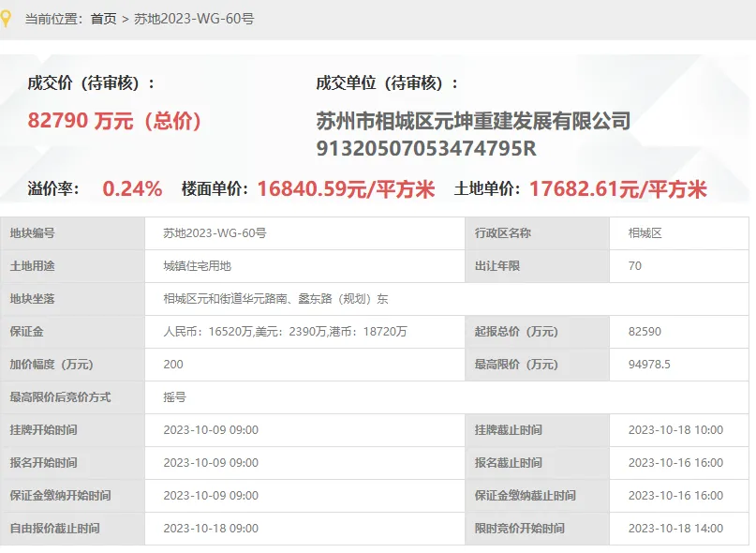Click floor price 16840.59元/平方米
Screen dimensions: 756x553
click(347, 188)
